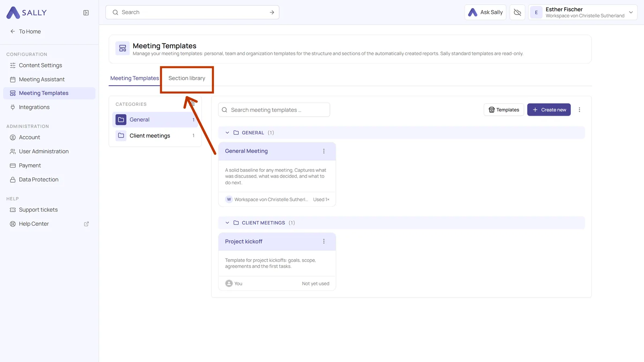Click the CLIENT MEETINGS group folder icon
Image resolution: width=644 pixels, height=362 pixels.
coord(236,223)
